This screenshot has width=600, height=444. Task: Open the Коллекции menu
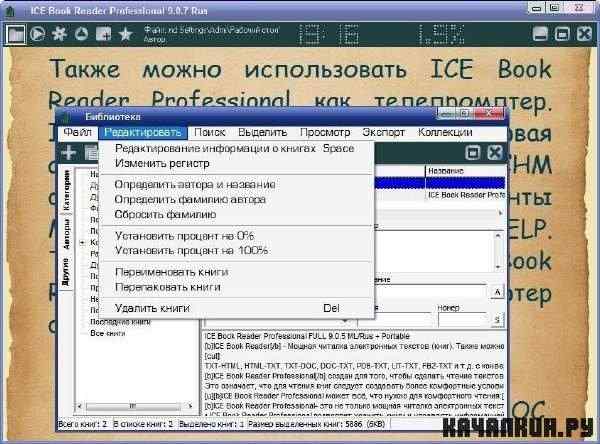[x=445, y=132]
